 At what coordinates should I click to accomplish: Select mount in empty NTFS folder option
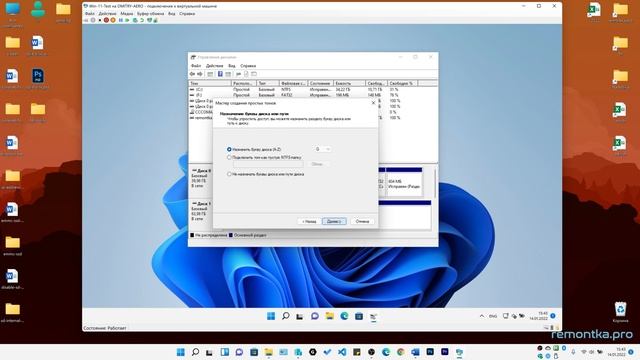[229, 157]
